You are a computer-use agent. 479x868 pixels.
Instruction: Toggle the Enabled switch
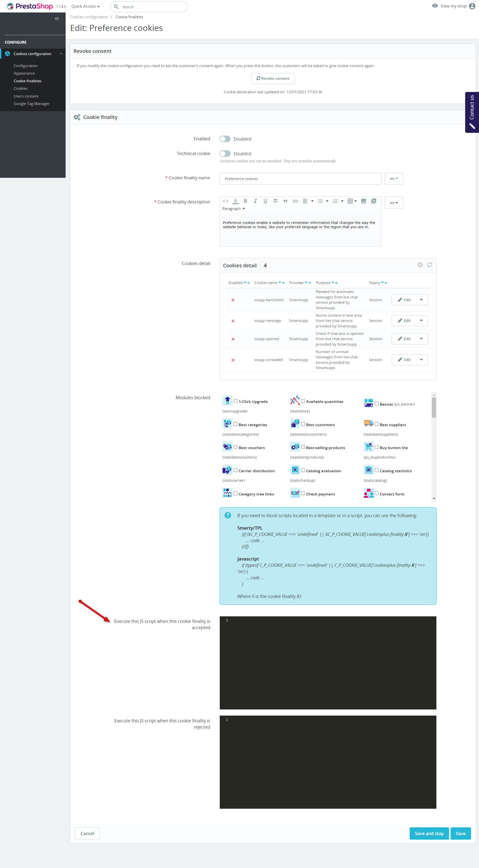[x=225, y=139]
